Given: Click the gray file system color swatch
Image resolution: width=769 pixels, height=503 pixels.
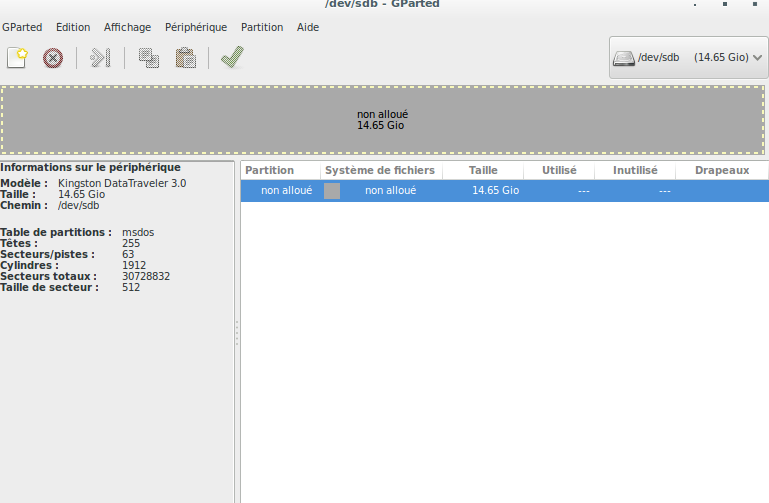Looking at the screenshot, I should pyautogui.click(x=332, y=191).
